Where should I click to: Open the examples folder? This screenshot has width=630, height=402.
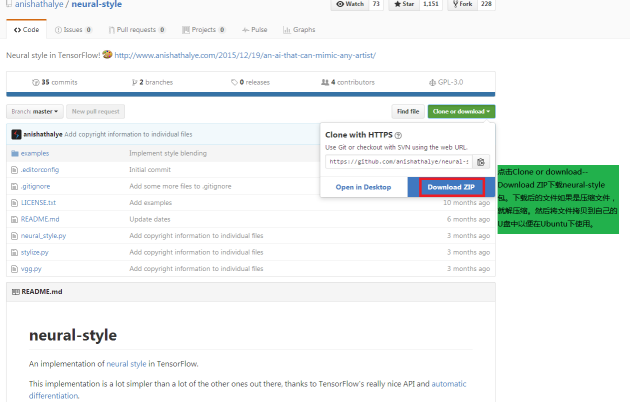(x=35, y=153)
